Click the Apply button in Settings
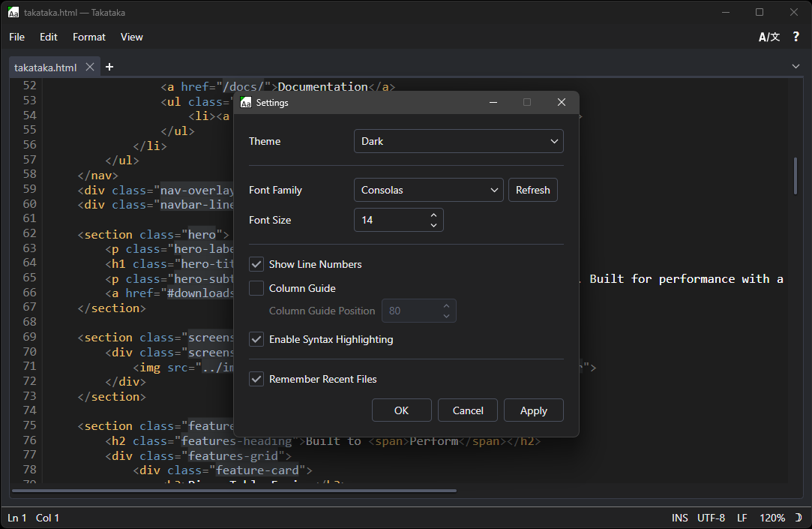The height and width of the screenshot is (529, 812). pos(533,410)
